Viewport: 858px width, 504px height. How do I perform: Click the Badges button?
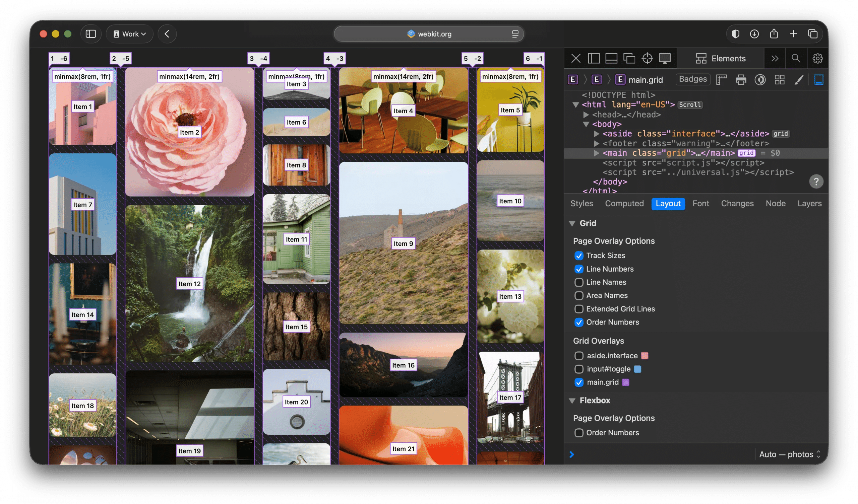(692, 79)
